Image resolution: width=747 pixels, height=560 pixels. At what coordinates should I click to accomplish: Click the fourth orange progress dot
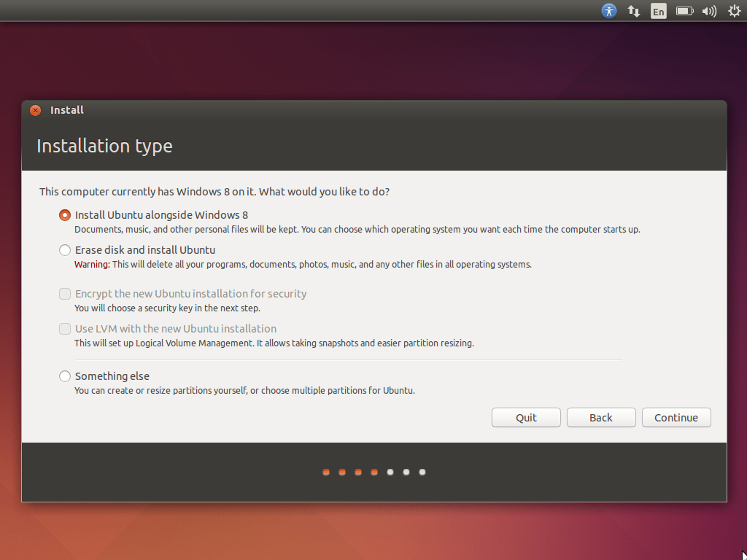click(373, 472)
